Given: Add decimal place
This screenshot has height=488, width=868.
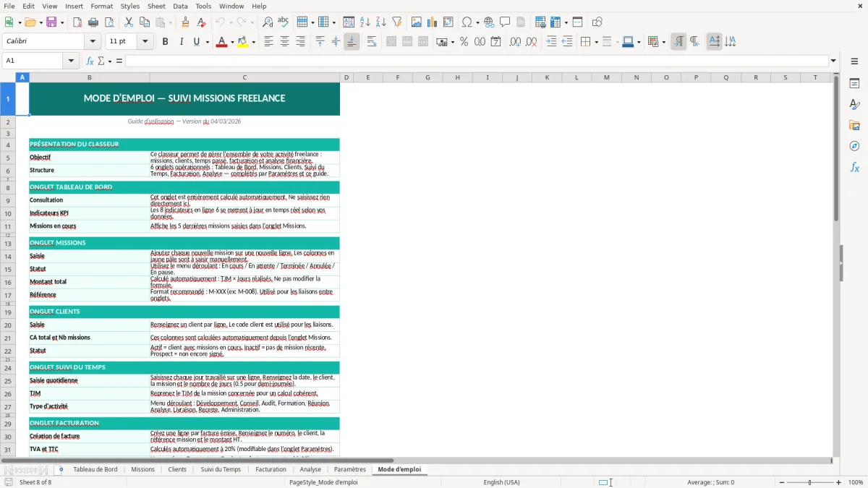Looking at the screenshot, I should (x=515, y=42).
